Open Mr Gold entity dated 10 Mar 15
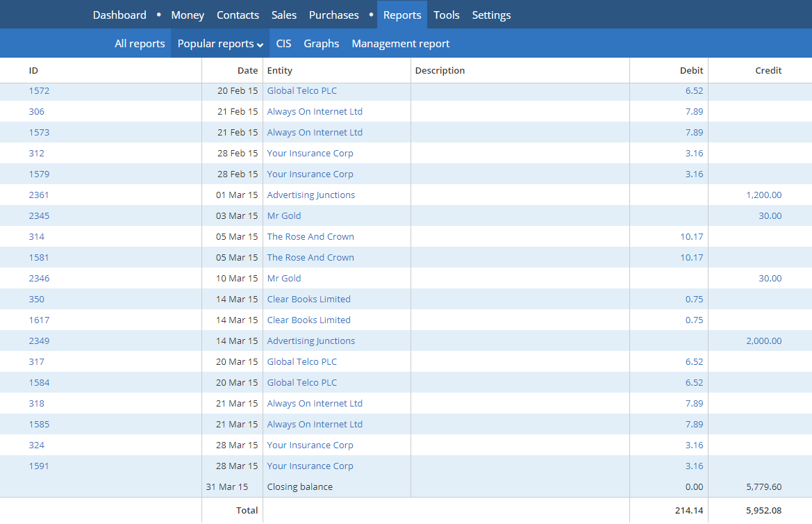Image resolution: width=812 pixels, height=524 pixels. pyautogui.click(x=284, y=278)
